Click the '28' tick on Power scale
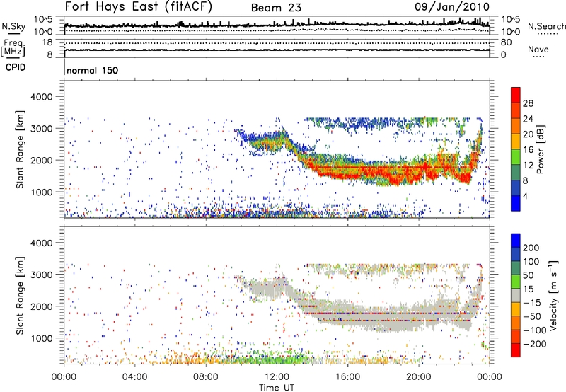566x392 pixels. pyautogui.click(x=528, y=103)
